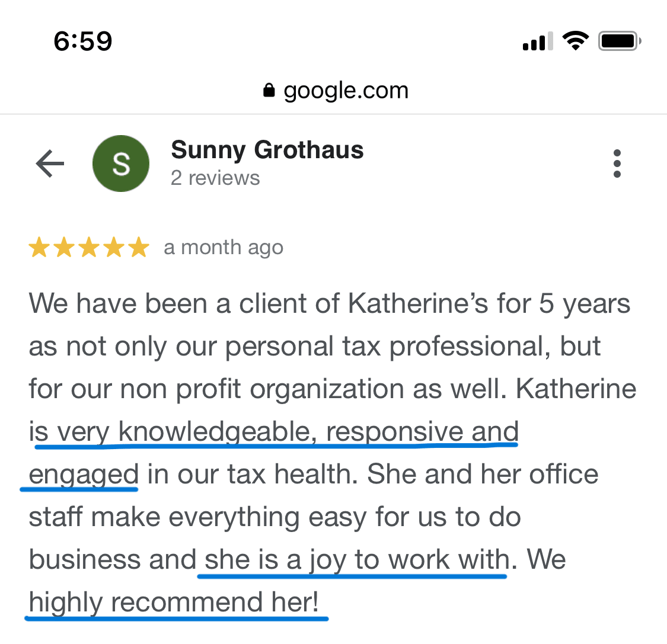Screen dimensions: 667x644
Task: Tap the underlined word "engaged"
Action: coord(84,475)
